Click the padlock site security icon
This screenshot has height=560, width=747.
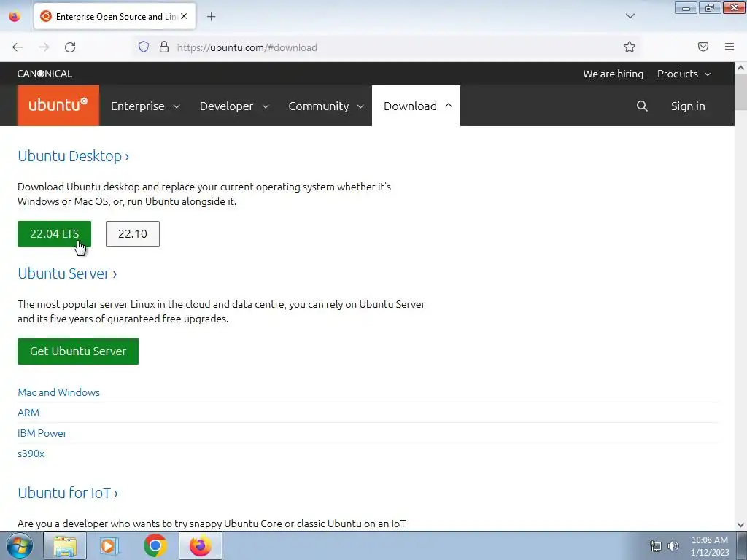pos(164,47)
